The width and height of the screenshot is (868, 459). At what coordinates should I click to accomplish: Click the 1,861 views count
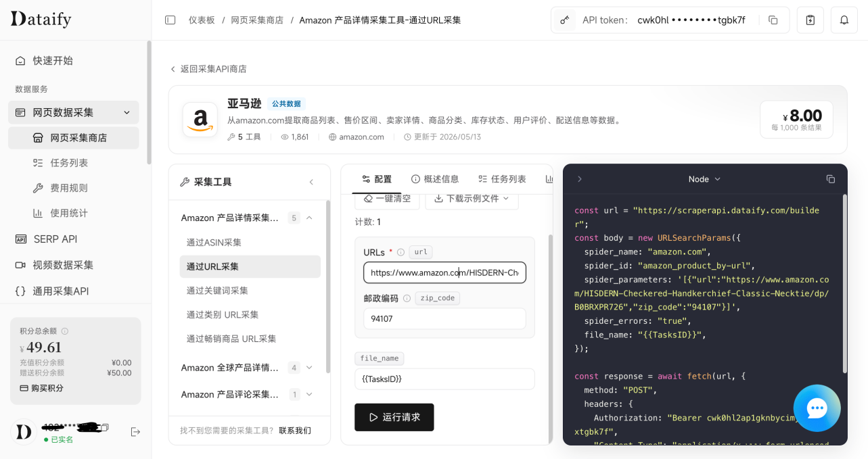[x=294, y=137]
